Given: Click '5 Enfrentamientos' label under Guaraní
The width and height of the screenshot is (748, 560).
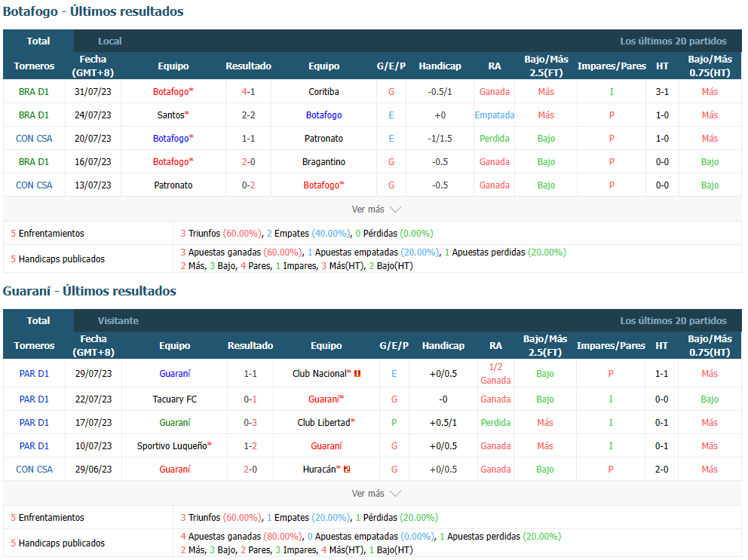Looking at the screenshot, I should click(48, 517).
